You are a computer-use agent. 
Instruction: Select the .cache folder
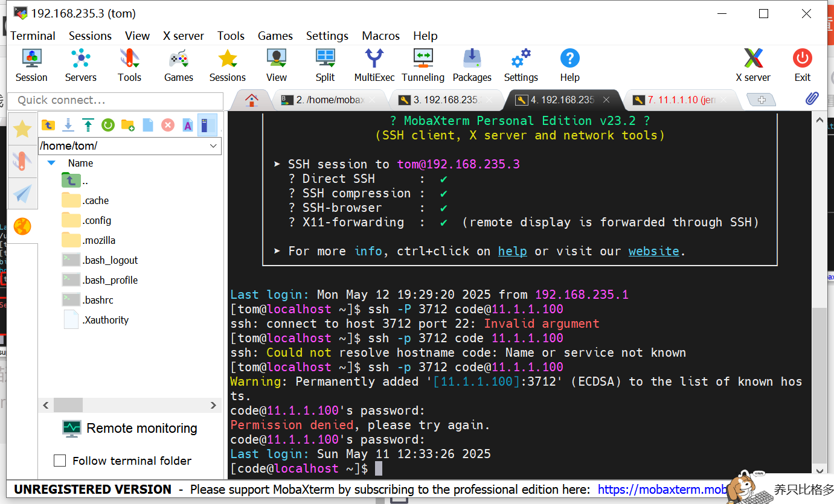(85, 200)
